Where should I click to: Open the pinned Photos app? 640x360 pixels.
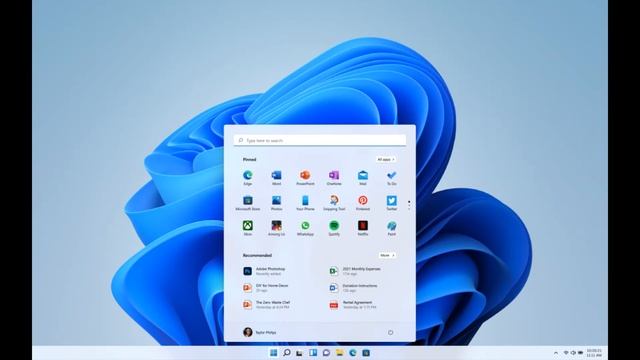coord(276,203)
